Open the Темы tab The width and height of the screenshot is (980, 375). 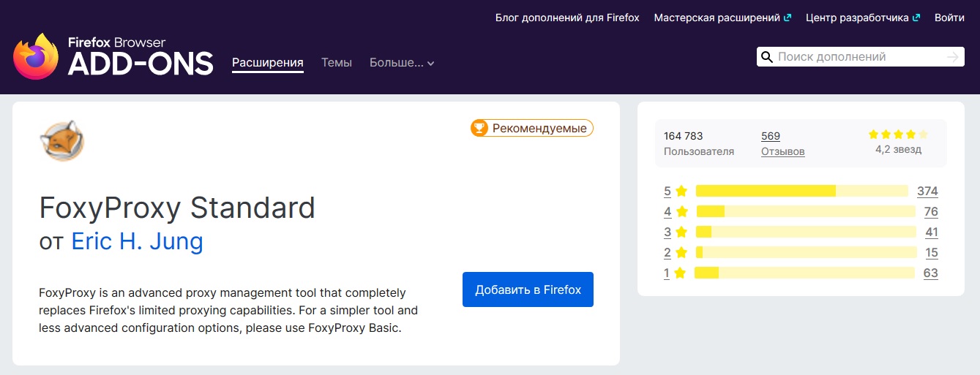(x=337, y=63)
